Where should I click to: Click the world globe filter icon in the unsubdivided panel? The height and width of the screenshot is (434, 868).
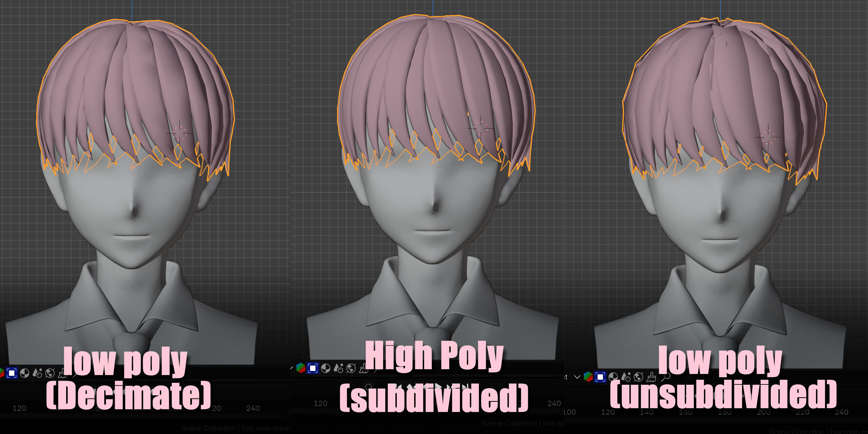(x=639, y=377)
